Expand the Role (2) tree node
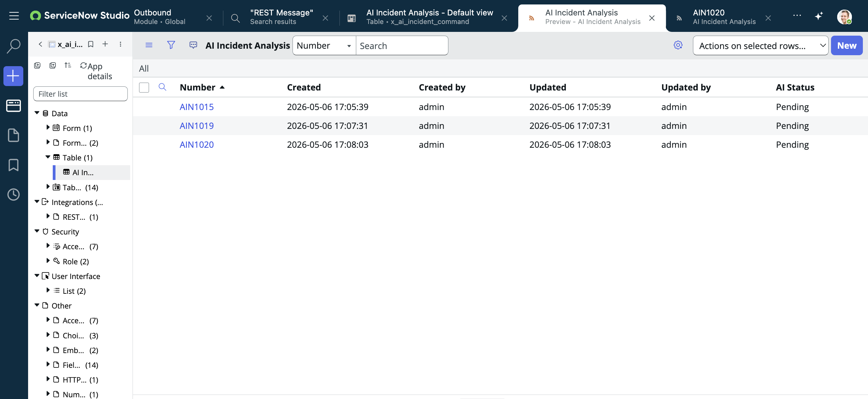 [x=48, y=261]
